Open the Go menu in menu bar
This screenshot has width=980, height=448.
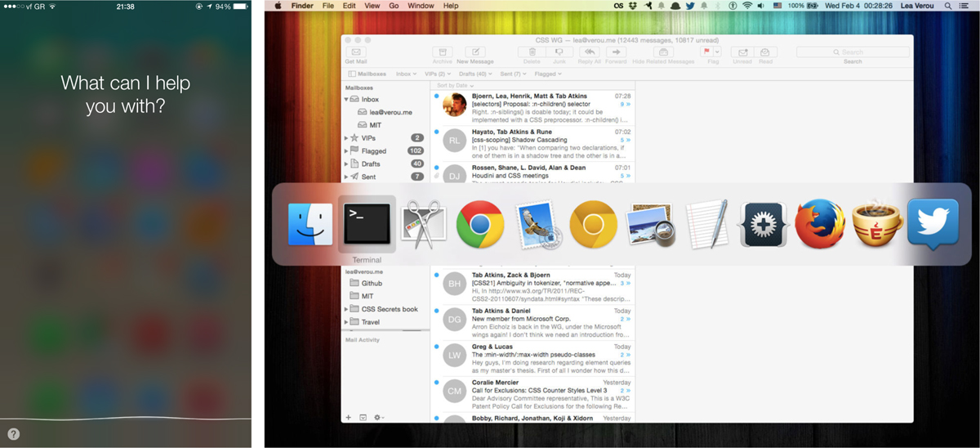394,6
